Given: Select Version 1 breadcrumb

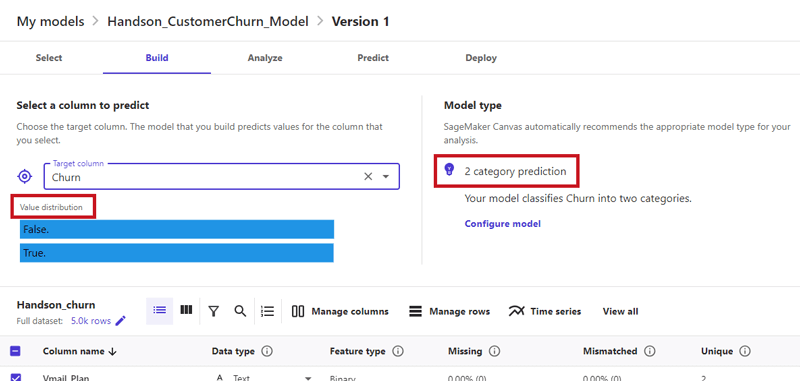Looking at the screenshot, I should [360, 21].
